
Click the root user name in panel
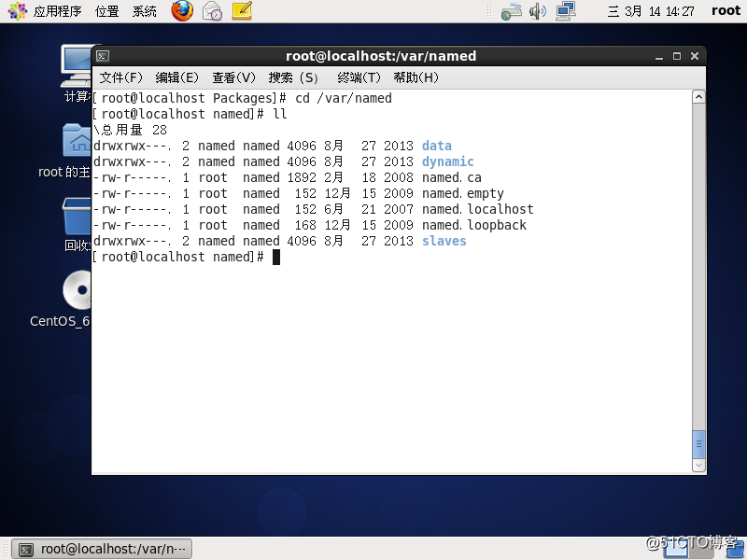click(x=726, y=11)
